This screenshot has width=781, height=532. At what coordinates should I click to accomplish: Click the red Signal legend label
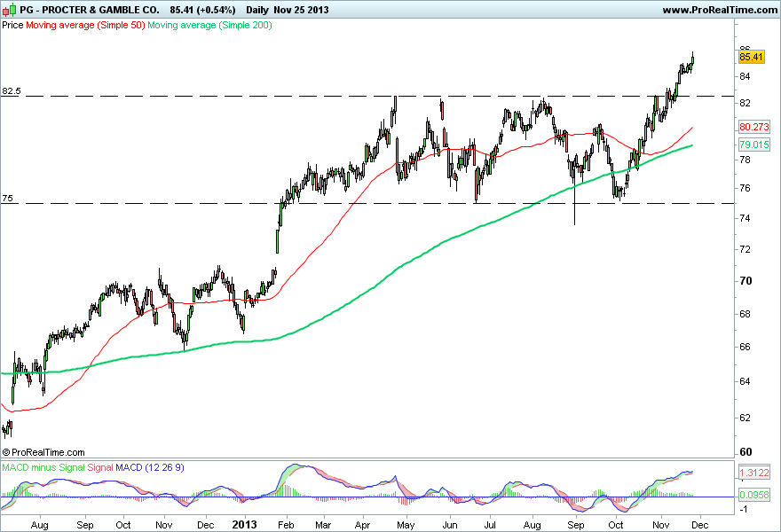coord(100,467)
